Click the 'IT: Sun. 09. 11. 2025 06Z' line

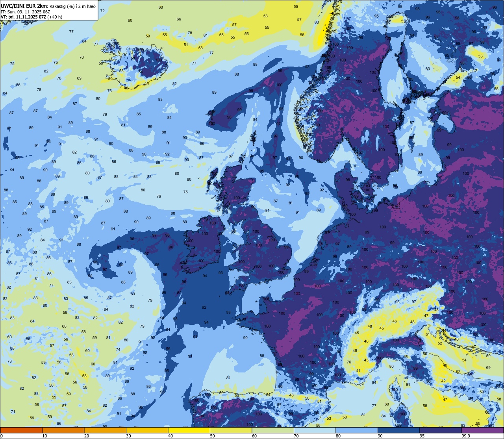click(26, 12)
